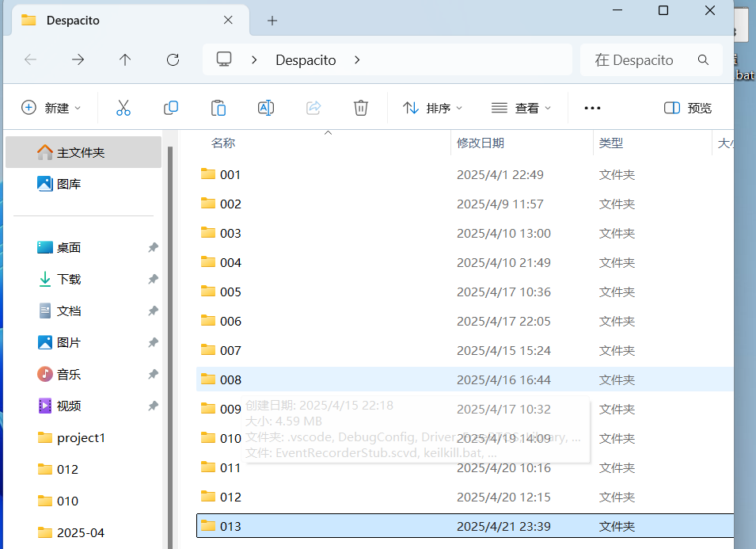Click the Share icon in toolbar

click(313, 108)
